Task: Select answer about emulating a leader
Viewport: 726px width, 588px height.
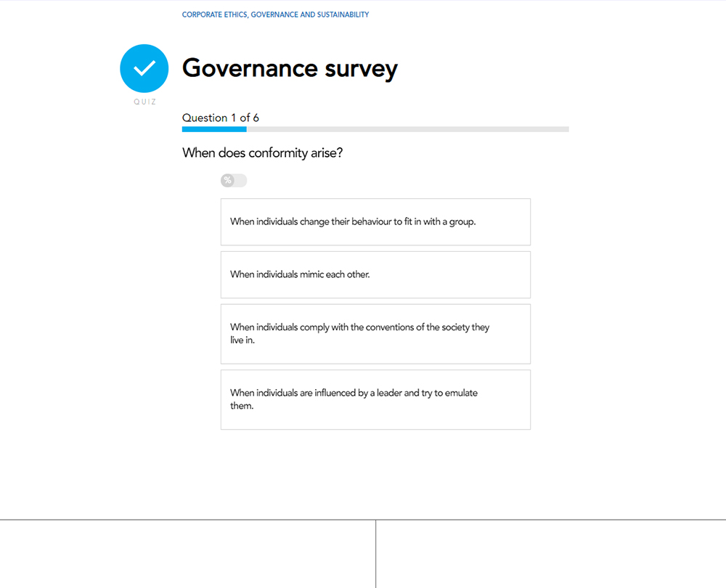Action: 375,400
